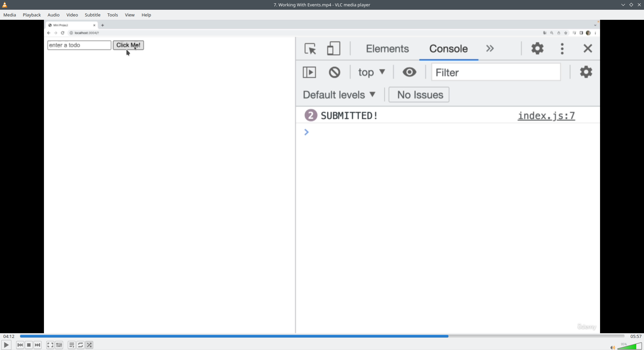The height and width of the screenshot is (350, 644).
Task: Open the top context dropdown
Action: tap(372, 72)
